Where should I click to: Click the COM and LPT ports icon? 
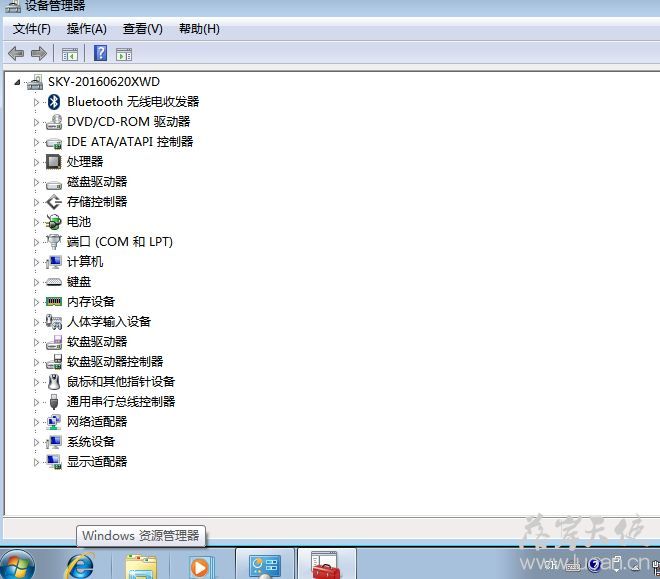[53, 242]
